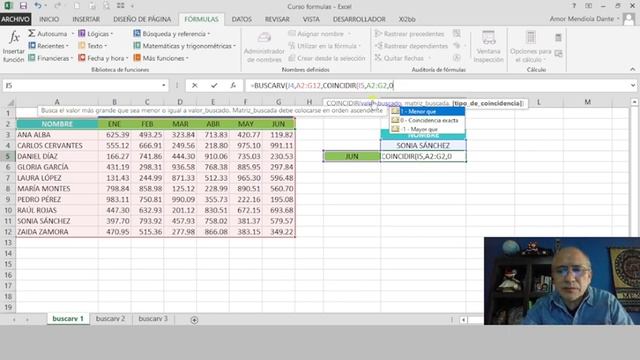Open Más funciones library
The height and width of the screenshot is (360, 640).
[x=161, y=58]
